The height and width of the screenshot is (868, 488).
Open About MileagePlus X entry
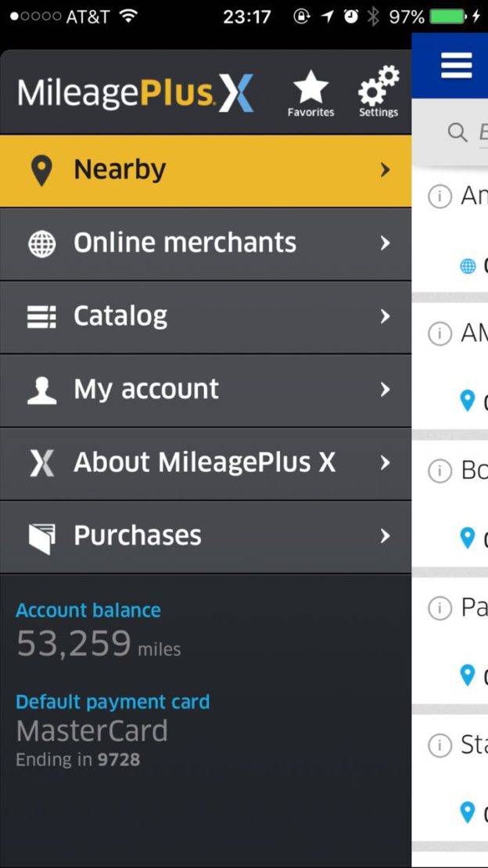pos(204,463)
